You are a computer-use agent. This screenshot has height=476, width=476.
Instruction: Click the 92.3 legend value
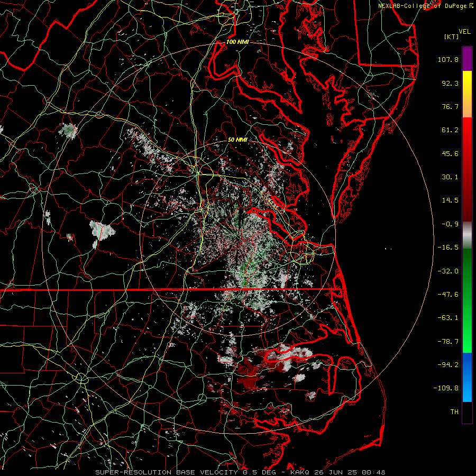pos(450,83)
